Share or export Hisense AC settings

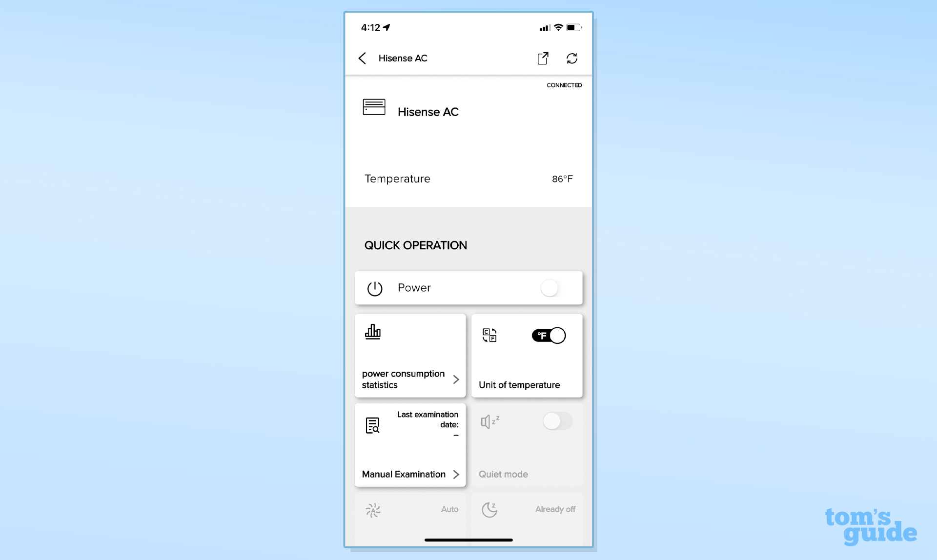pos(543,59)
